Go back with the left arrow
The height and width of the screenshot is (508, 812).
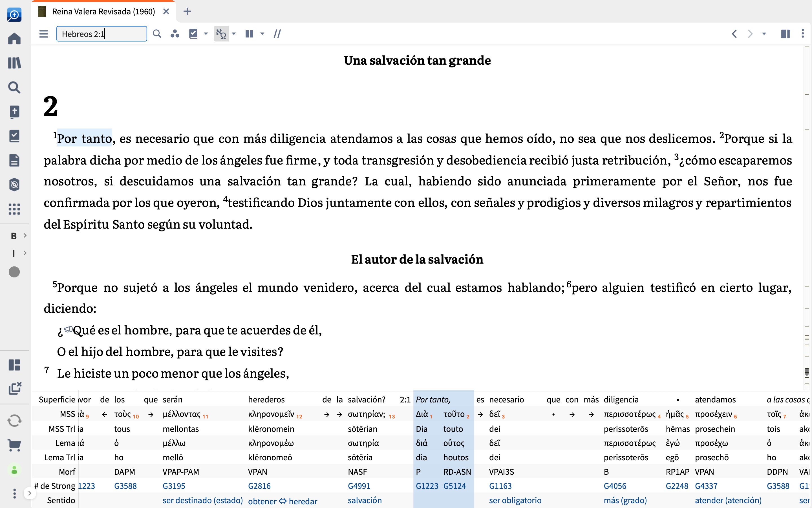click(734, 34)
